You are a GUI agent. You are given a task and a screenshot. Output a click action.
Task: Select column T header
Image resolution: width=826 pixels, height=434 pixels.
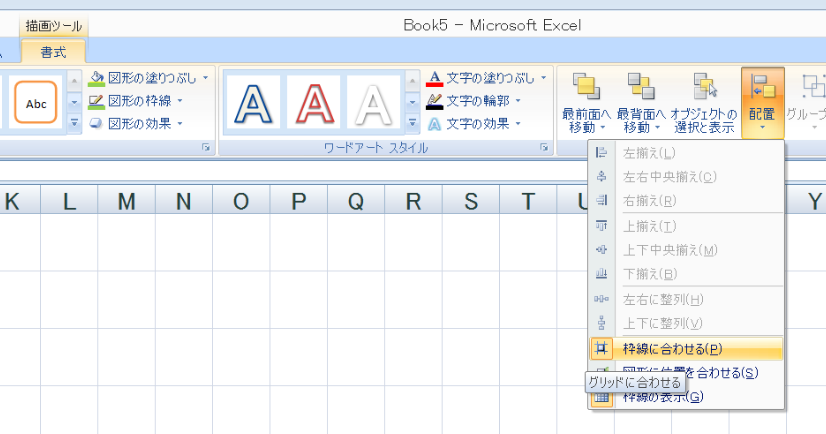[528, 201]
